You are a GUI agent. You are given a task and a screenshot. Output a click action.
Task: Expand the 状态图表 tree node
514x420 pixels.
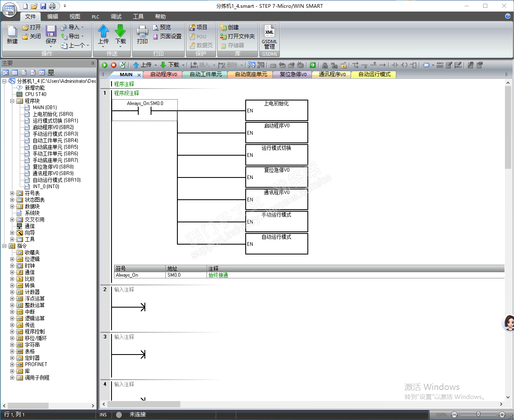point(12,200)
